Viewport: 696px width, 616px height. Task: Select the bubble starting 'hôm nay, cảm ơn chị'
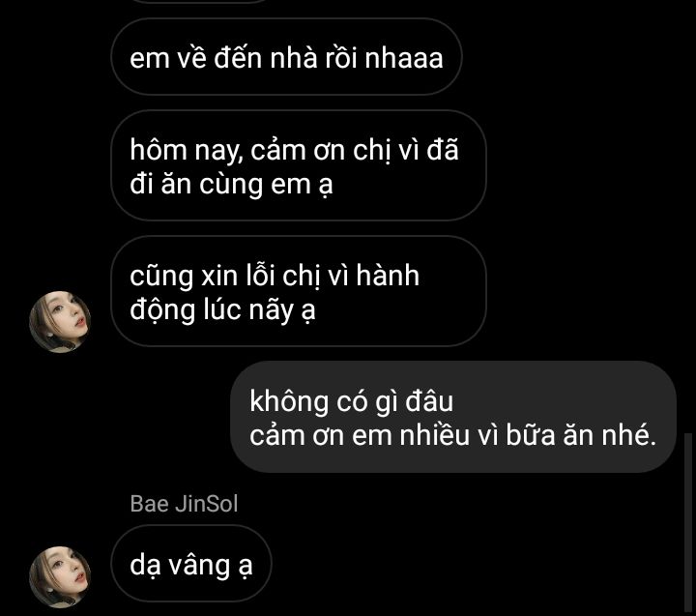pos(299,165)
